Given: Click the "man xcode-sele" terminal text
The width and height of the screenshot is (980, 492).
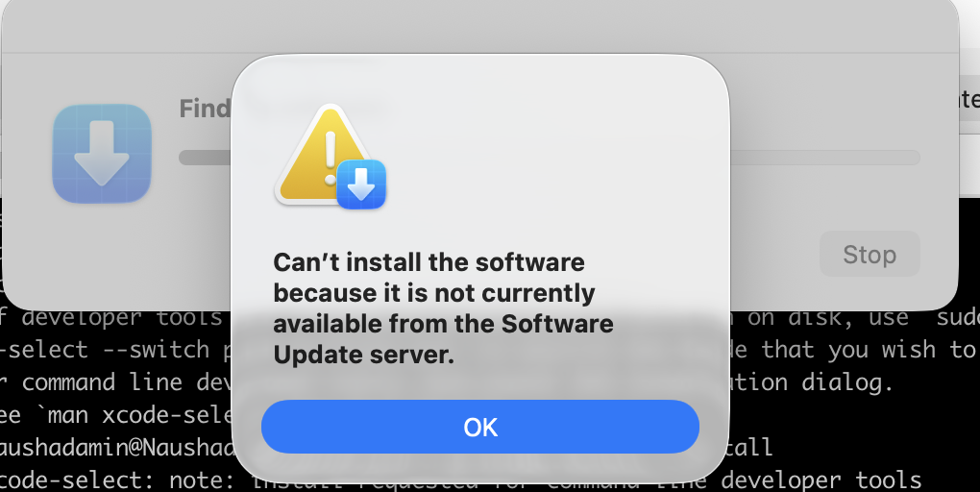Looking at the screenshot, I should [x=140, y=415].
